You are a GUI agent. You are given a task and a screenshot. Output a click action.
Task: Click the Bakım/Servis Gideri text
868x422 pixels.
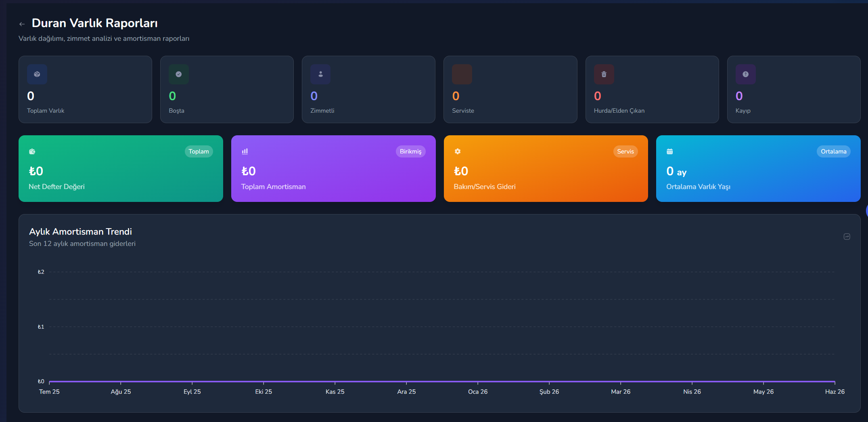(485, 187)
